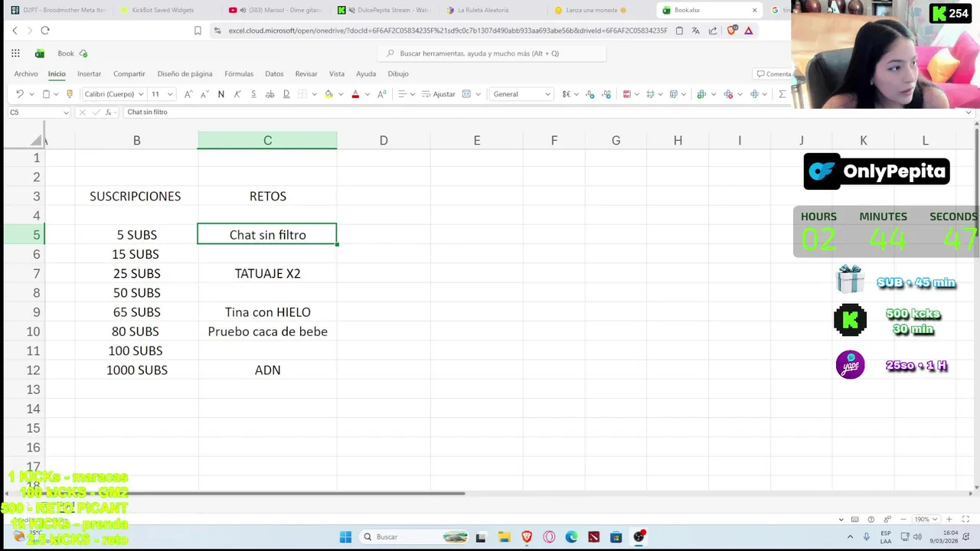Switch to the Insertar ribbon tab
This screenshot has height=551, width=980.
[x=89, y=73]
